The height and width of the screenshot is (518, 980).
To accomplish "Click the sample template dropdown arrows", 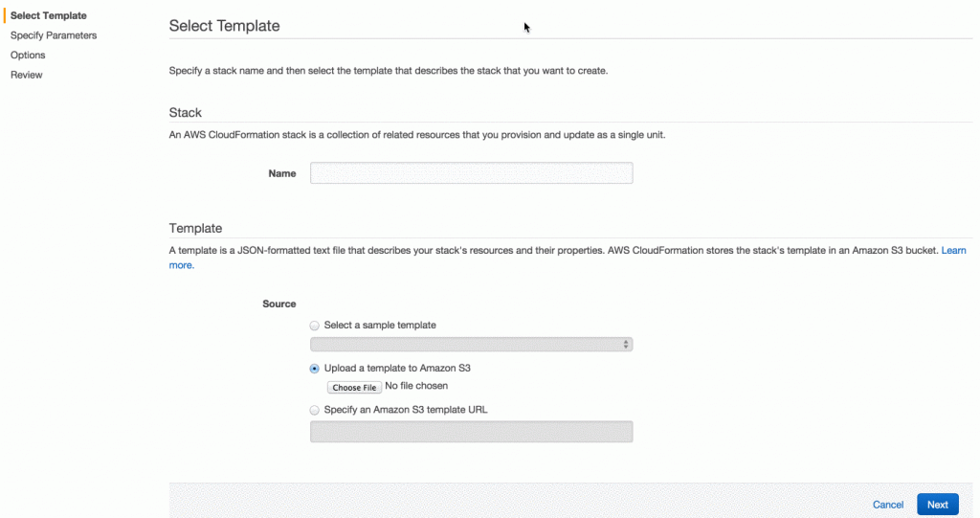I will [x=626, y=345].
